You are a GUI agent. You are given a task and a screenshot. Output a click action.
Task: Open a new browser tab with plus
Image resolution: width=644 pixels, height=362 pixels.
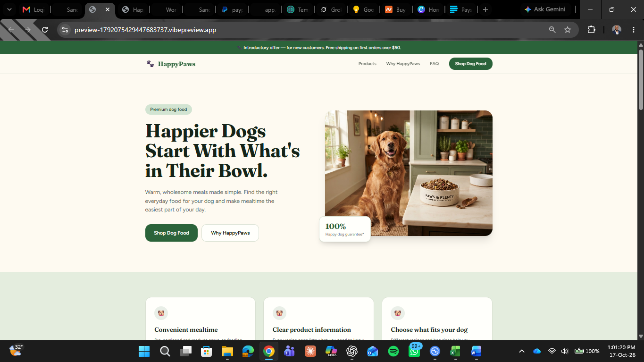tap(485, 9)
